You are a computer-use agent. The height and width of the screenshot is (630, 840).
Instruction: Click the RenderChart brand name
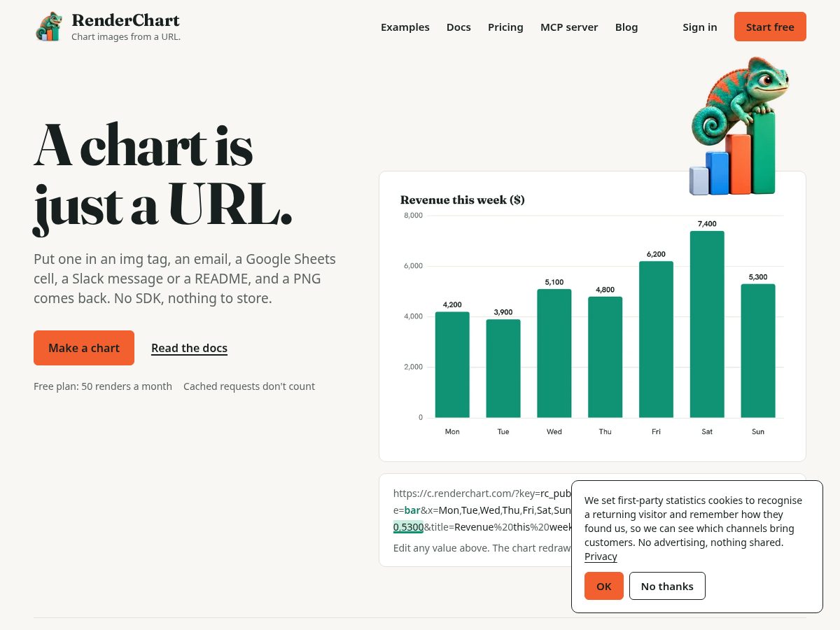point(125,20)
